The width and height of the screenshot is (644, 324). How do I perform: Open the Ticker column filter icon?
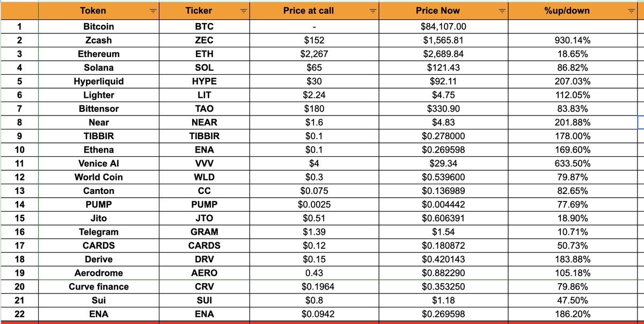point(244,11)
